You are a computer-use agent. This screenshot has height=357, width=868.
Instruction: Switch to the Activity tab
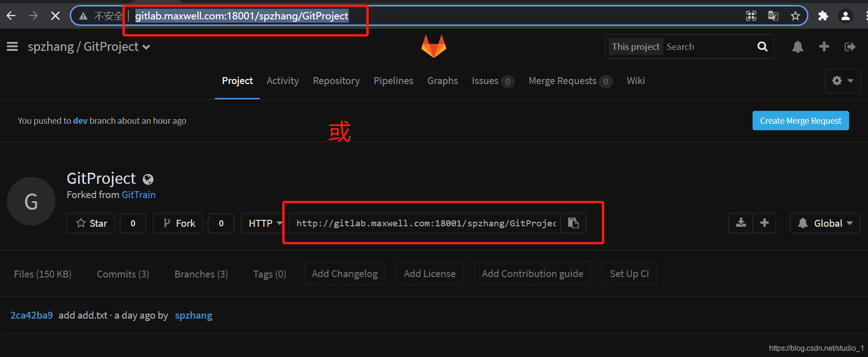point(283,81)
